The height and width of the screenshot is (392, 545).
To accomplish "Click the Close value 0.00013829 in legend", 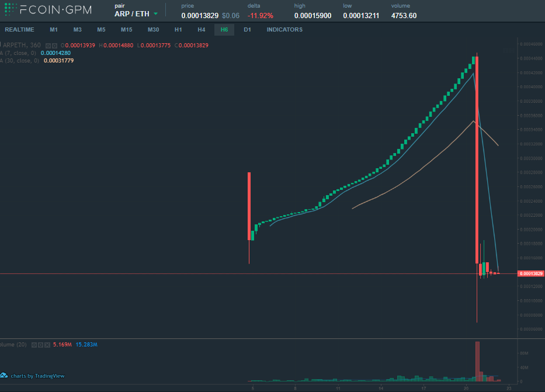I will click(193, 45).
